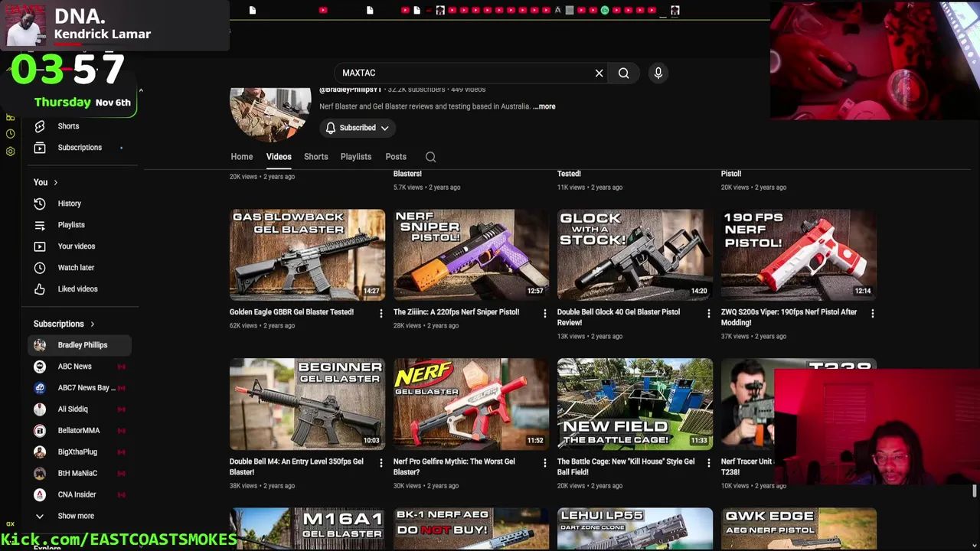This screenshot has height=551, width=980.
Task: Open options menu for Ziiiinc video
Action: 544,313
